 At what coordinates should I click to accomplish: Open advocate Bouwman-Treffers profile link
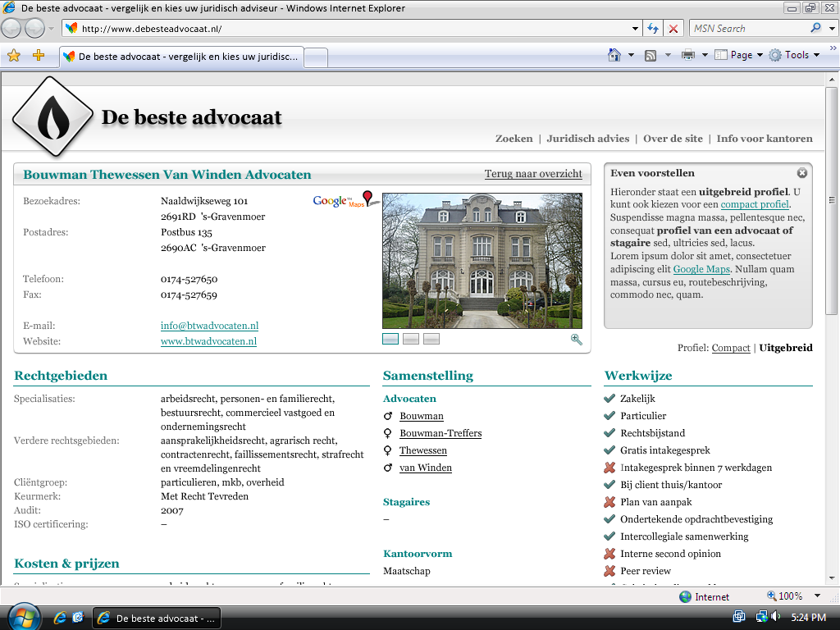441,433
